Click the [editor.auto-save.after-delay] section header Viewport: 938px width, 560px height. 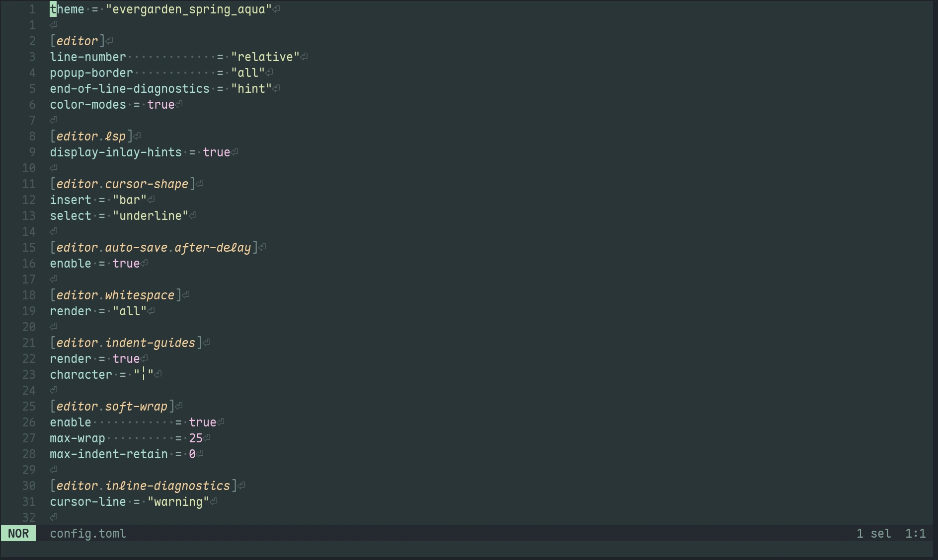(154, 248)
